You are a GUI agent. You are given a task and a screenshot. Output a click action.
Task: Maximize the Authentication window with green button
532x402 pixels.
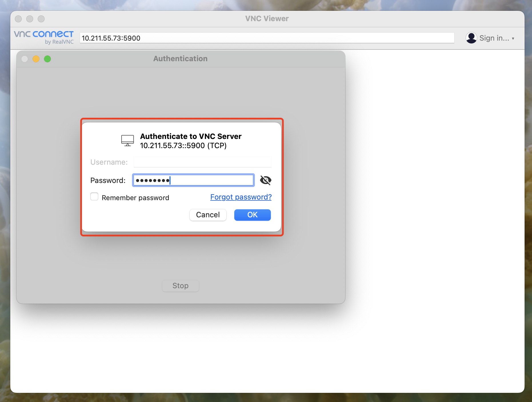[47, 59]
